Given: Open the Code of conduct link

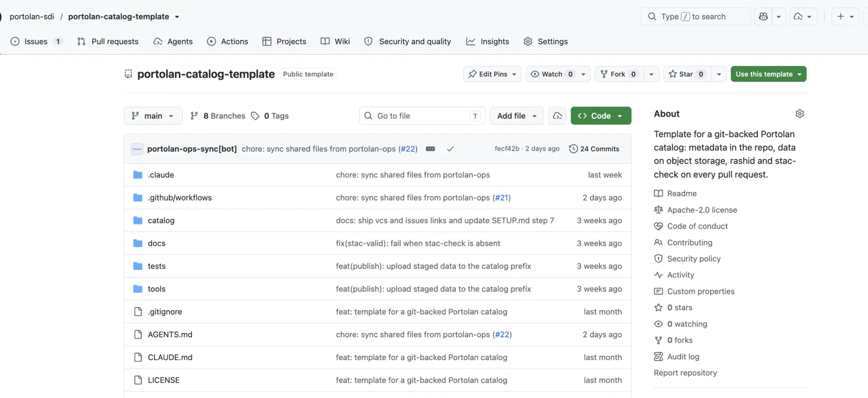Looking at the screenshot, I should pos(691,226).
